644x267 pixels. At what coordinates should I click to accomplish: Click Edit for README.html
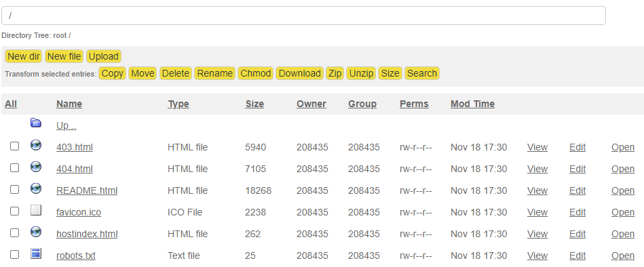coord(577,190)
